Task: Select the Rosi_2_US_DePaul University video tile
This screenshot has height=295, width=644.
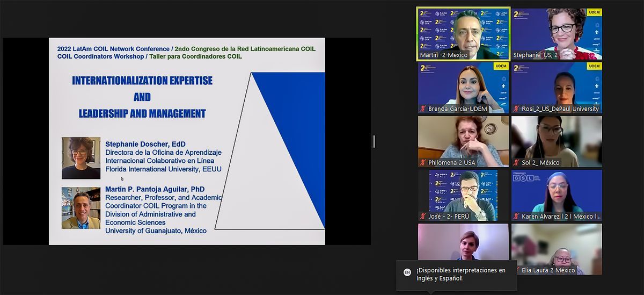Action: click(x=557, y=88)
